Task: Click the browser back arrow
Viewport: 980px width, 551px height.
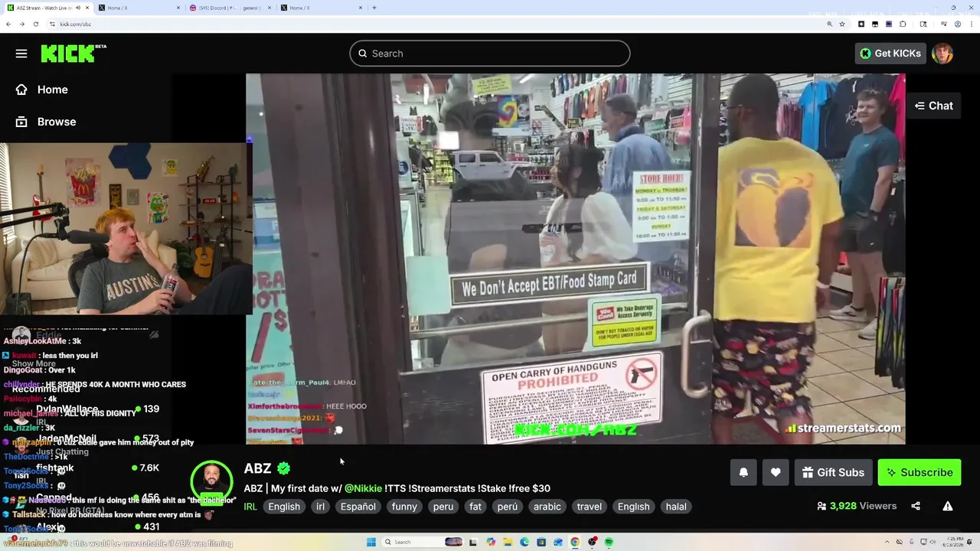Action: 8,24
